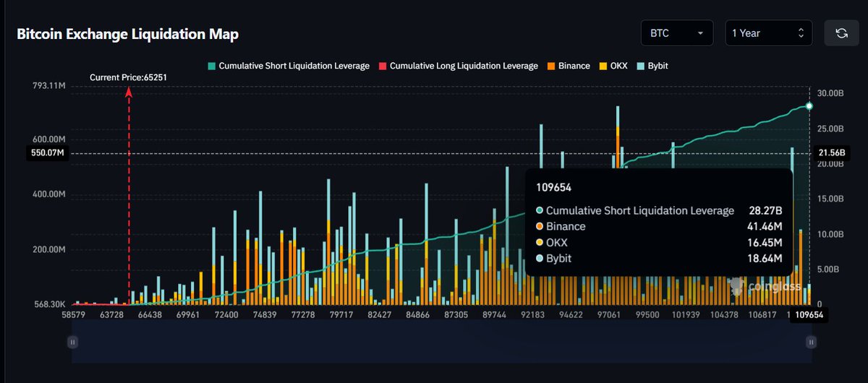Click the 82427 x-axis label
Image resolution: width=868 pixels, height=383 pixels.
379,316
